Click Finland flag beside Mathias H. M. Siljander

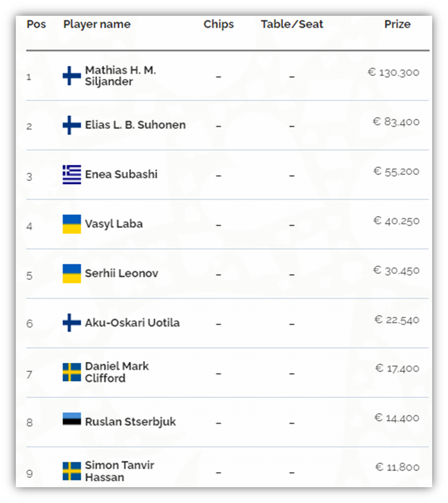[x=72, y=76]
